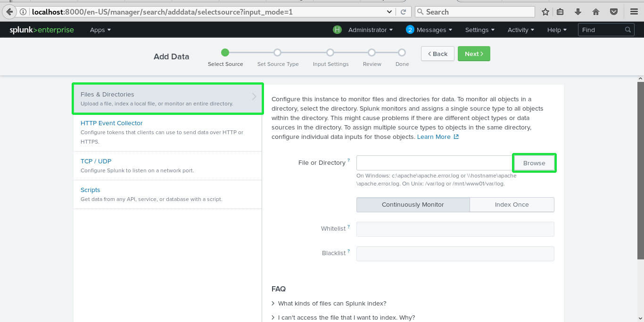Open the Learn More external link icon

[456, 137]
